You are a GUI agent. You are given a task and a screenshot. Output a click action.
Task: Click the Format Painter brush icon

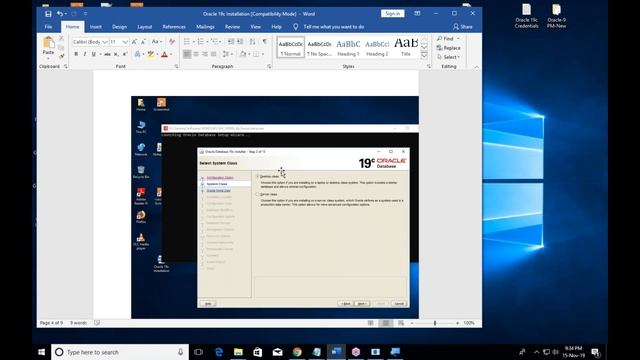coord(61,56)
